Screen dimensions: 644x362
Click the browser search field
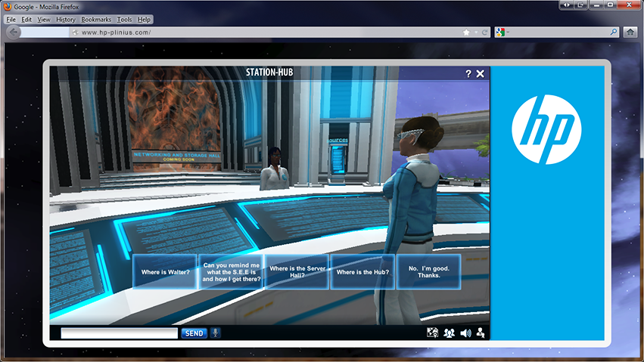[x=558, y=32]
